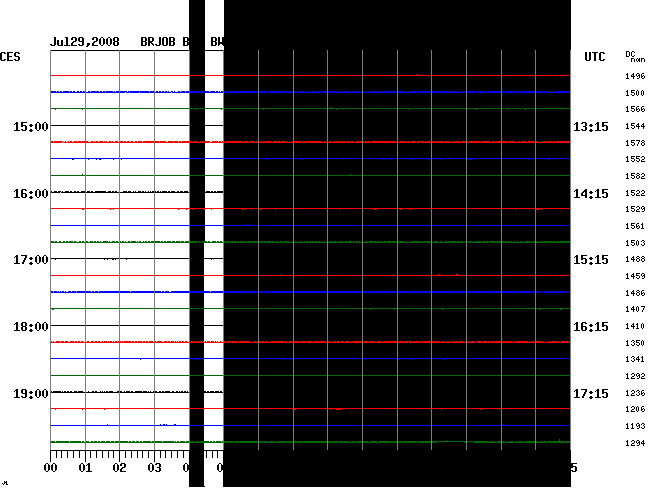Select the 18:00 CES time label
Screen dimensions: 650x494
(x=30, y=327)
